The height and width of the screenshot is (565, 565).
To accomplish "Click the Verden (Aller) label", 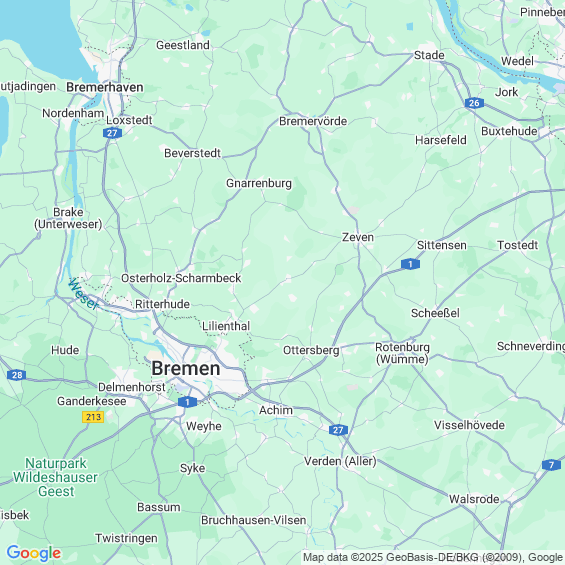I will (340, 461).
